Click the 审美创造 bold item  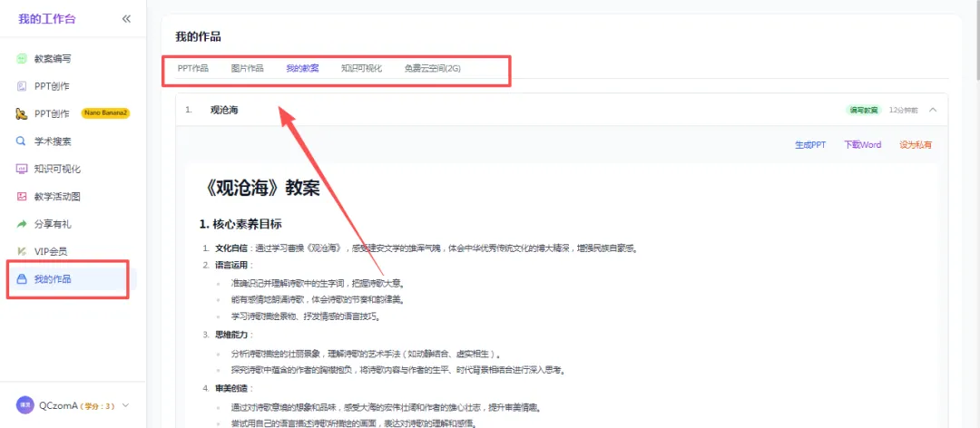(x=232, y=388)
